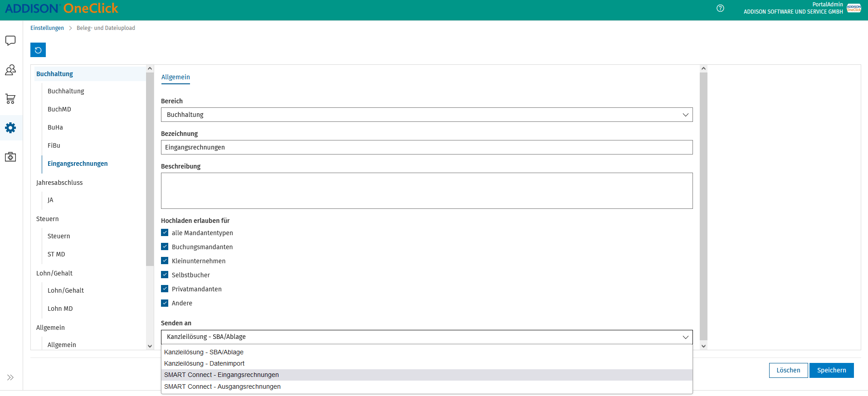Click into the Beschreibung text area
This screenshot has width=868, height=396.
tap(427, 191)
